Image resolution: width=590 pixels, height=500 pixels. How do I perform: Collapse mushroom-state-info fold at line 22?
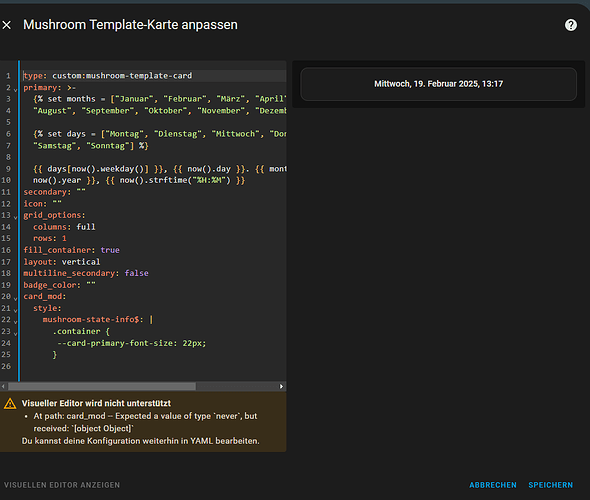point(15,322)
